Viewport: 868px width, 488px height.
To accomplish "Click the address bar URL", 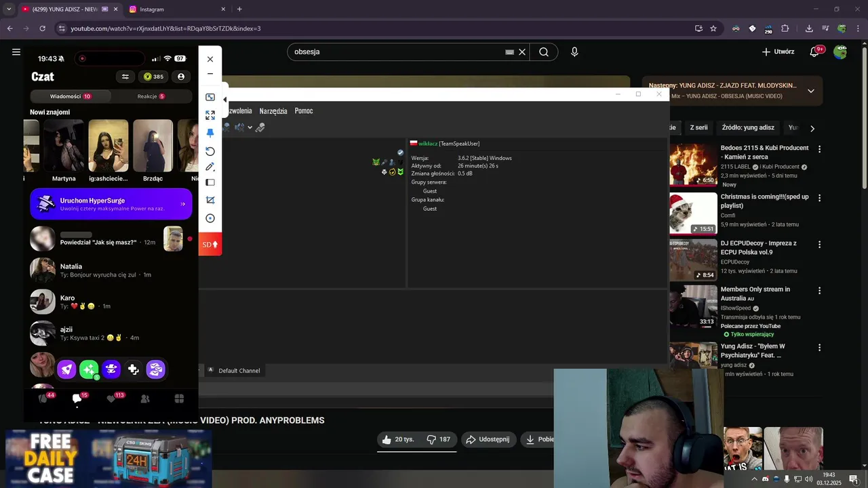I will (165, 28).
